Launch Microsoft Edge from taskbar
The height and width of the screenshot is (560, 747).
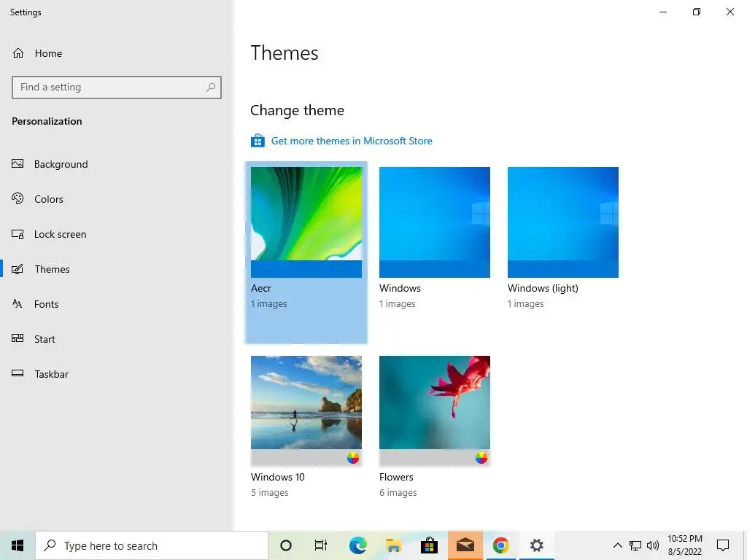tap(357, 545)
